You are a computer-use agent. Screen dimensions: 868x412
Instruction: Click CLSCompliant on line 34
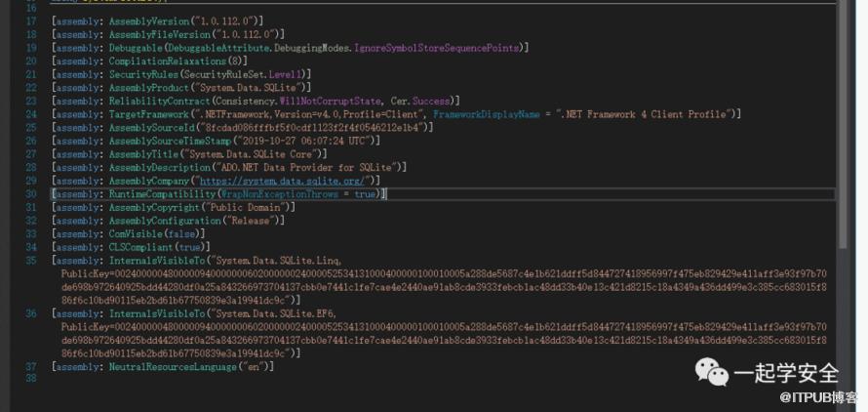click(x=140, y=247)
